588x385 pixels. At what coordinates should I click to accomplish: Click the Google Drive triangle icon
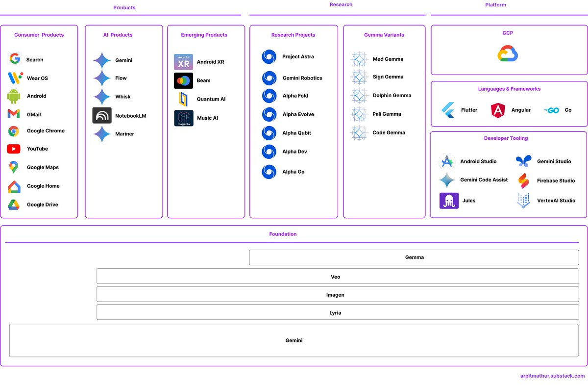(14, 205)
